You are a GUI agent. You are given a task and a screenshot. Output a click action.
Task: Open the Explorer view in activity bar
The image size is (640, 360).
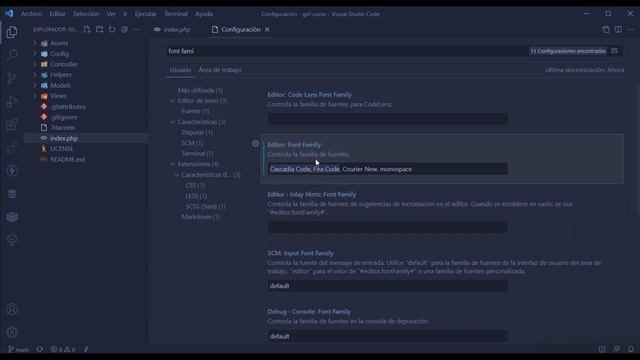point(12,32)
